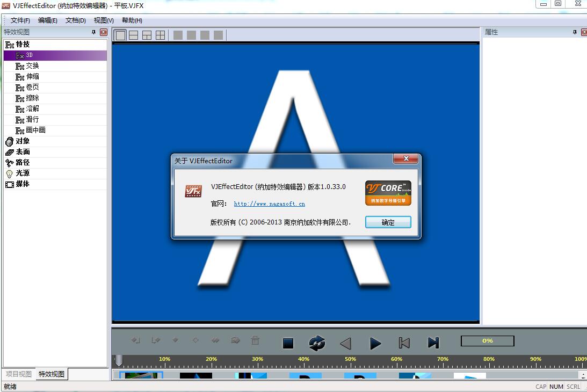Click the stop playback button
The height and width of the screenshot is (392, 587).
click(x=288, y=343)
